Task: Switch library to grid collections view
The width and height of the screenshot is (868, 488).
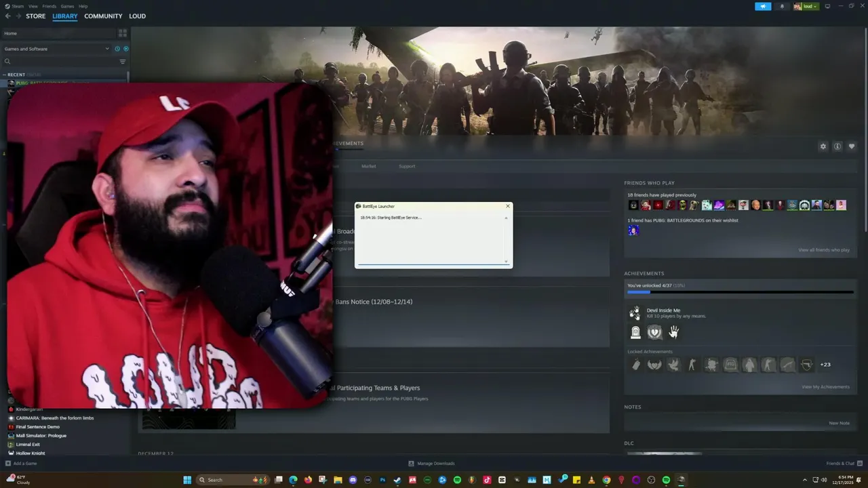Action: pyautogui.click(x=123, y=33)
